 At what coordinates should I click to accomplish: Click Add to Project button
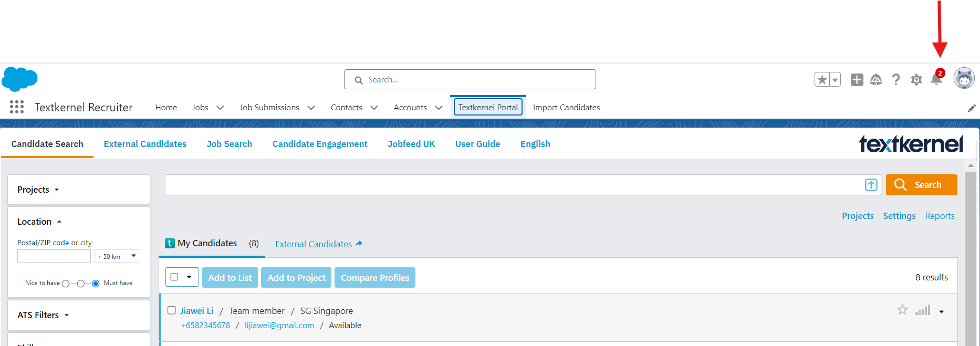point(296,278)
